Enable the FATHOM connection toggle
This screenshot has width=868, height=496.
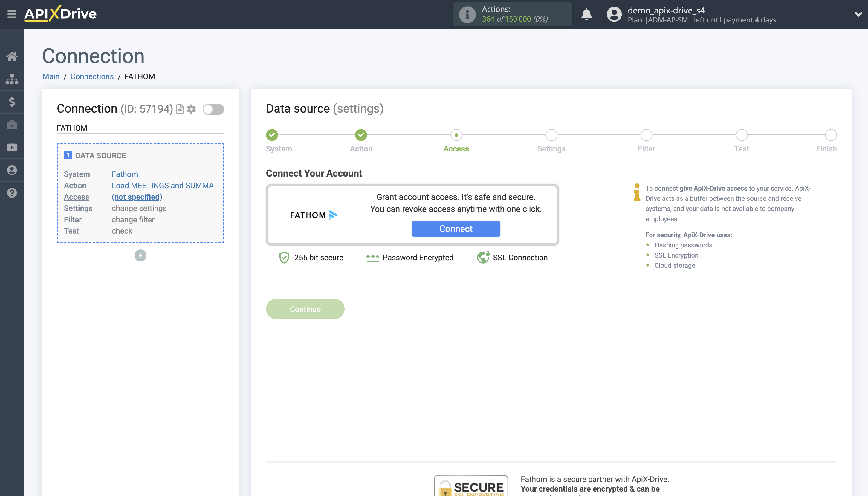coord(213,109)
